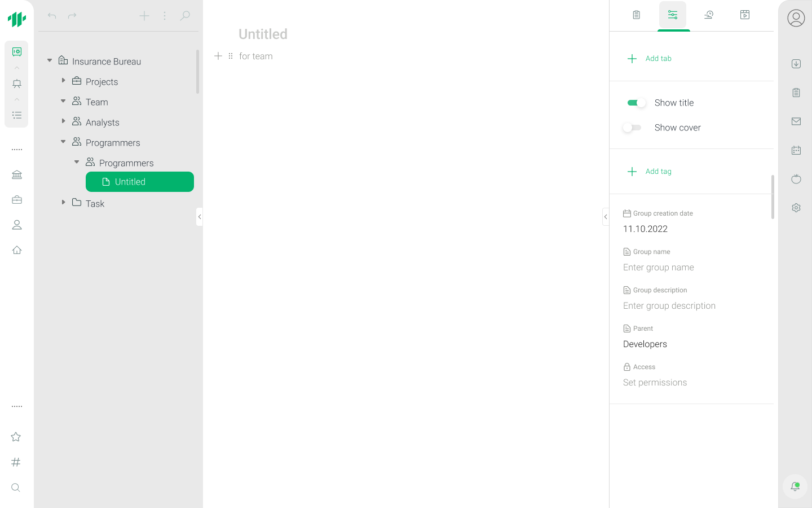Collapse the left tree panel handle
Image resolution: width=812 pixels, height=508 pixels.
pos(199,217)
